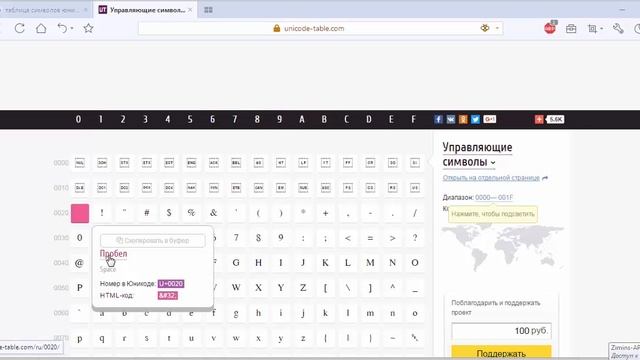Select the lowercase y character cell
Screen dimensions: 640x360
(281, 338)
